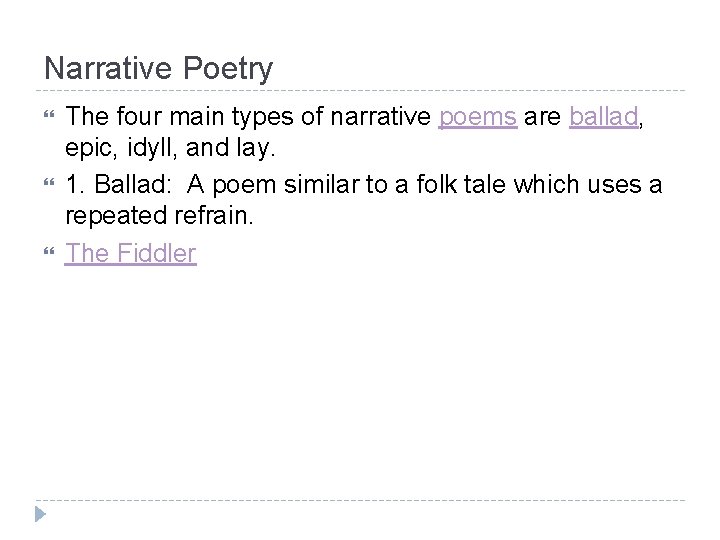
Task: Click the word "epic" in first bullet
Action: pos(89,152)
